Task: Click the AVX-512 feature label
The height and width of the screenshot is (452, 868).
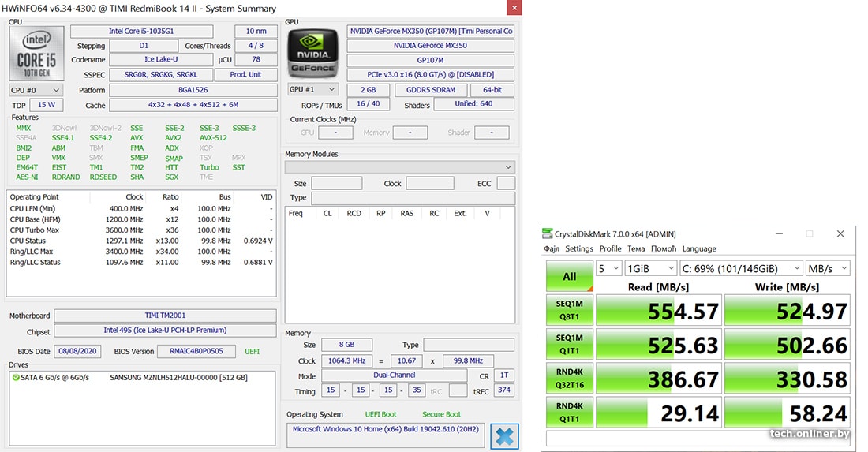Action: pyautogui.click(x=213, y=138)
